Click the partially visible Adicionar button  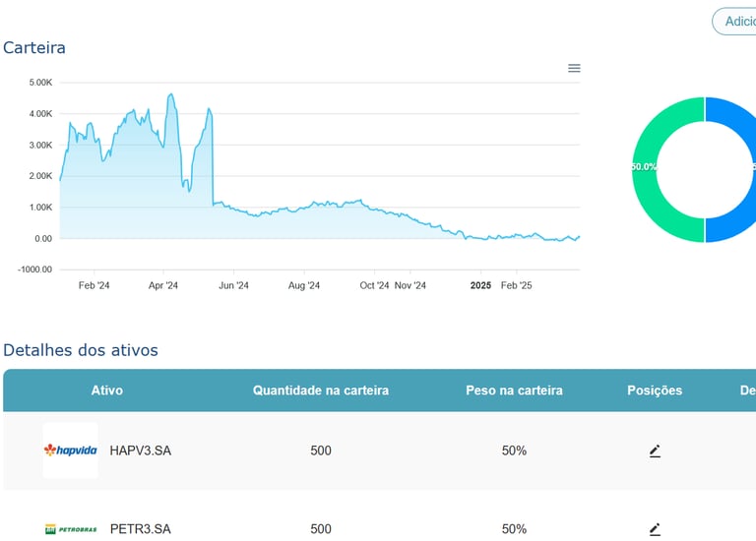[x=733, y=22]
